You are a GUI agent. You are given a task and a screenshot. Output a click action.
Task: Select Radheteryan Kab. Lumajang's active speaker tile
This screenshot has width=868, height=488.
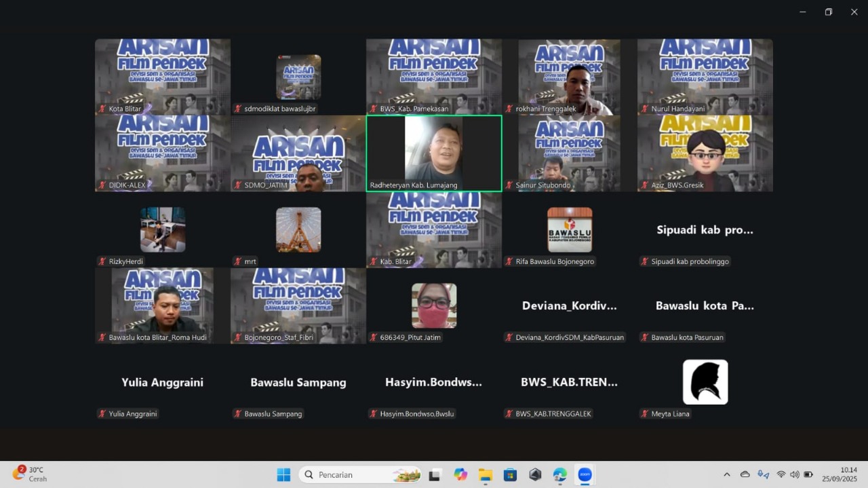click(434, 153)
